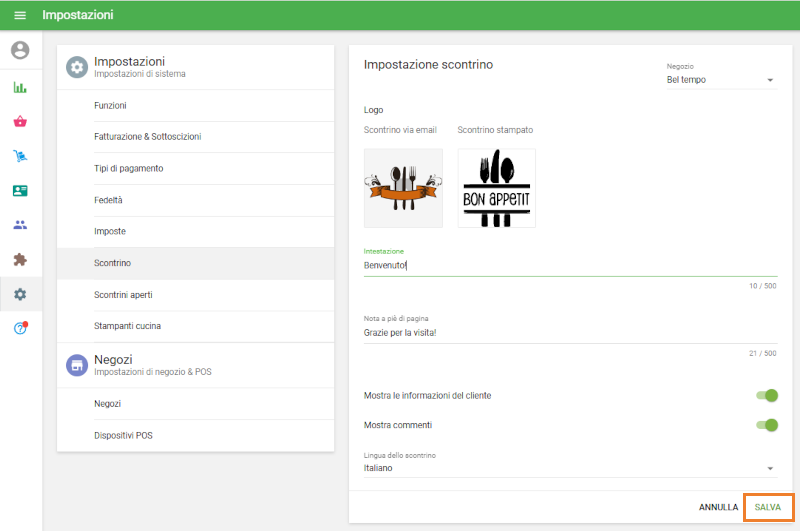Open the help question mark icon
Viewport: 800px width, 531px height.
pyautogui.click(x=20, y=328)
